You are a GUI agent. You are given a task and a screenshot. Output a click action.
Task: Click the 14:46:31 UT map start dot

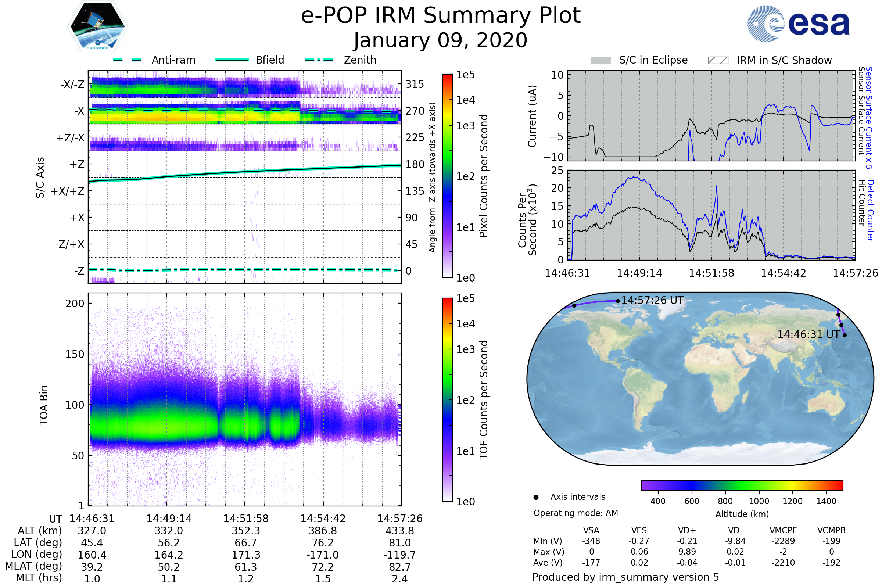845,335
